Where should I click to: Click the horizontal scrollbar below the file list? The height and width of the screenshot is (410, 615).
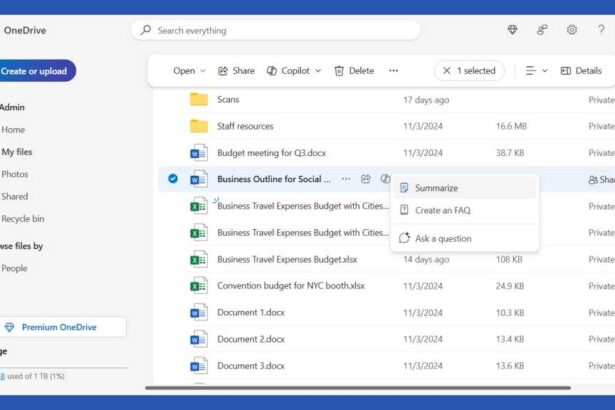coord(358,388)
